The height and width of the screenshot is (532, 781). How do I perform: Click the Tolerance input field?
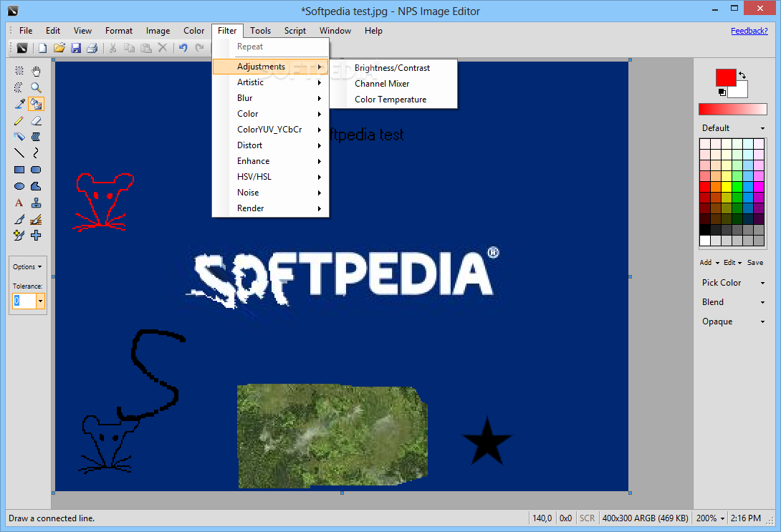tap(24, 301)
